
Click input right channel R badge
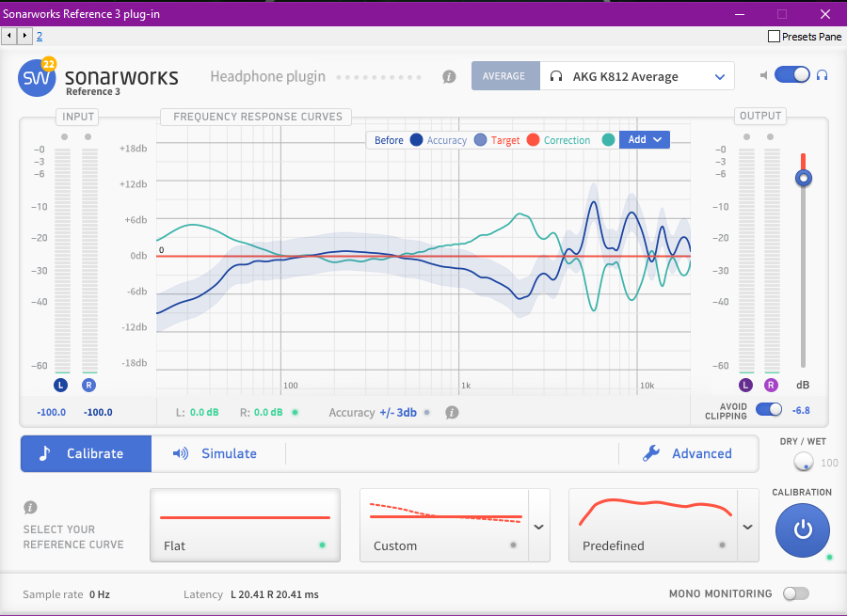tap(88, 385)
